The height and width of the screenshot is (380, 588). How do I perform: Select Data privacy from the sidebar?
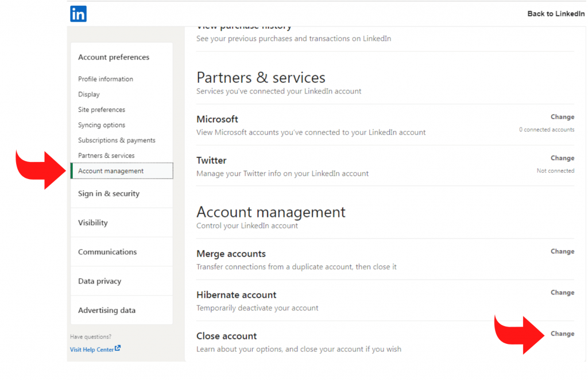pyautogui.click(x=99, y=281)
